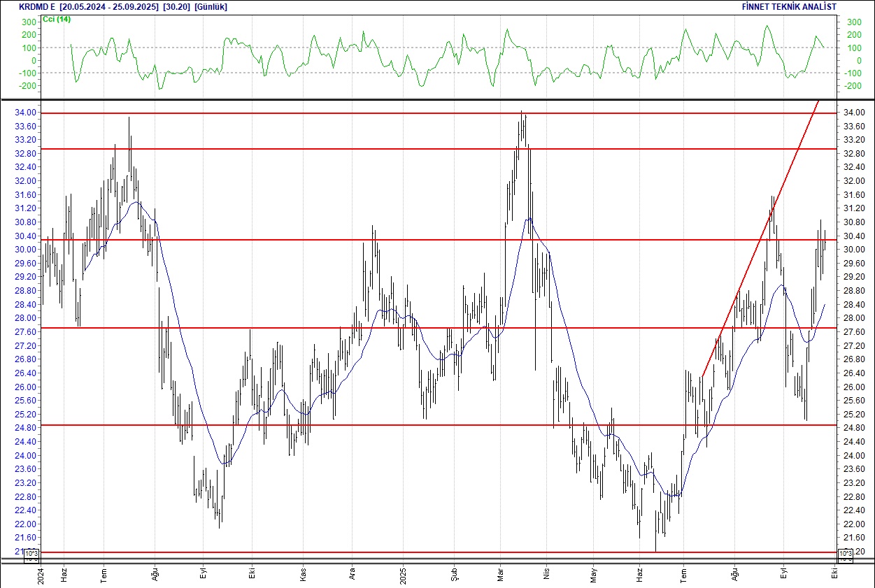Click 22.00 on the left price axis
The height and width of the screenshot is (588, 875).
pyautogui.click(x=26, y=524)
